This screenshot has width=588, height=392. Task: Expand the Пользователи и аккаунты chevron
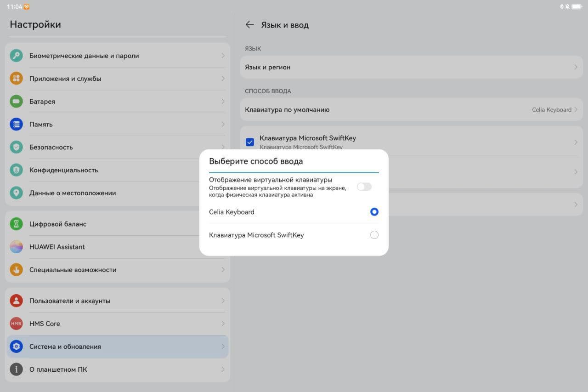tap(223, 301)
